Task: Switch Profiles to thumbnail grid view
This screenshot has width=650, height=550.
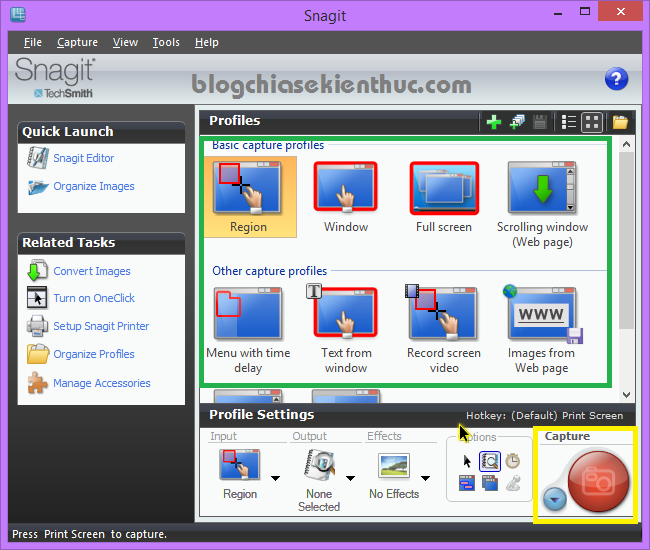Action: [592, 122]
